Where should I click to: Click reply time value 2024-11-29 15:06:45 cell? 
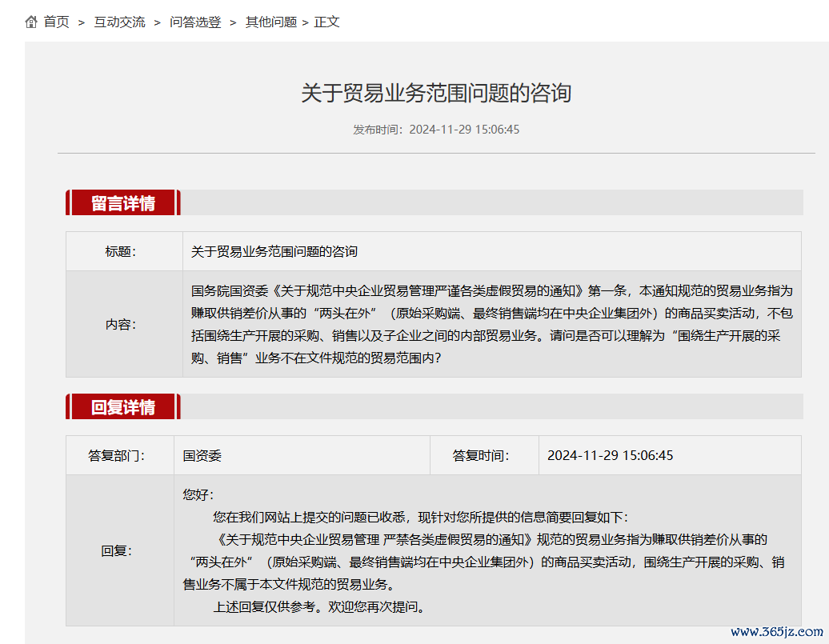click(670, 455)
